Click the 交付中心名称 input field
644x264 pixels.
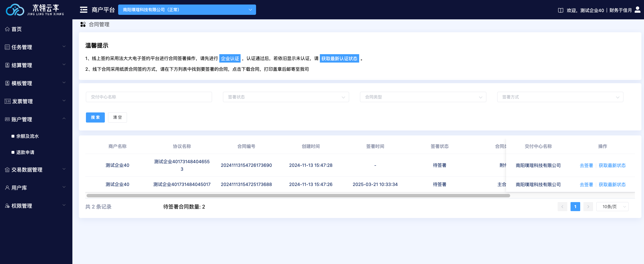click(149, 97)
